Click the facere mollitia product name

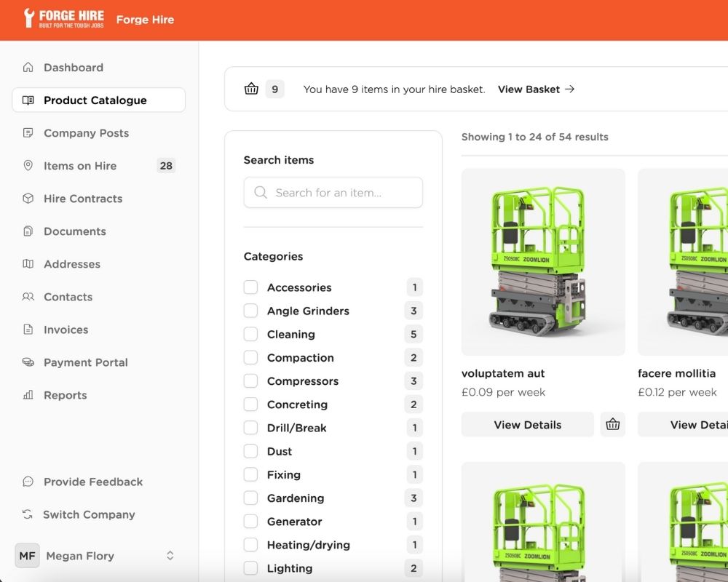tap(676, 374)
